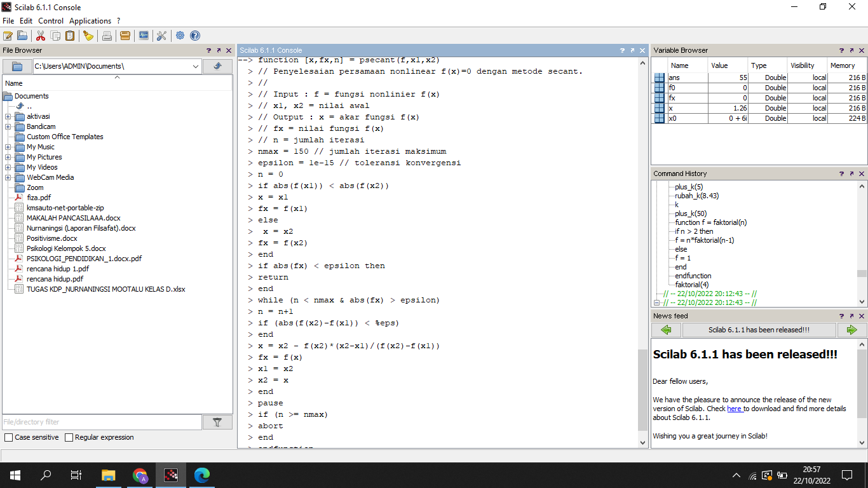Open Microsoft Edge from the taskbar
The image size is (868, 488).
pos(202,475)
